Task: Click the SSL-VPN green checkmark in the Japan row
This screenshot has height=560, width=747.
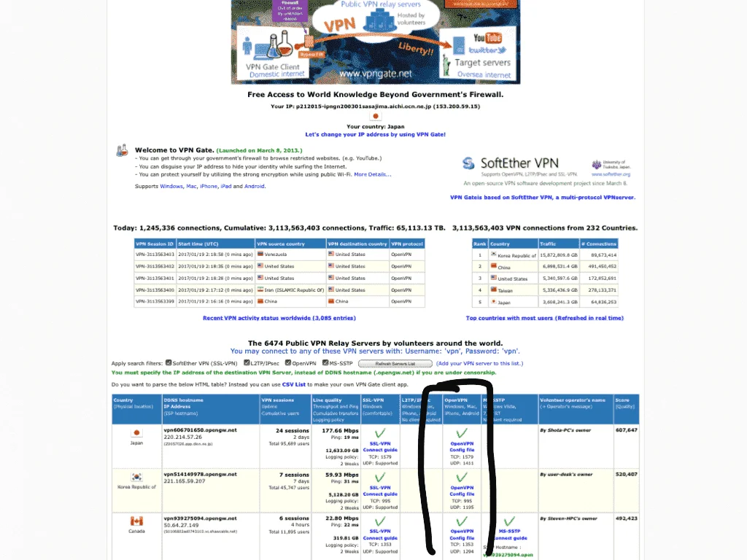Action: 379,433
